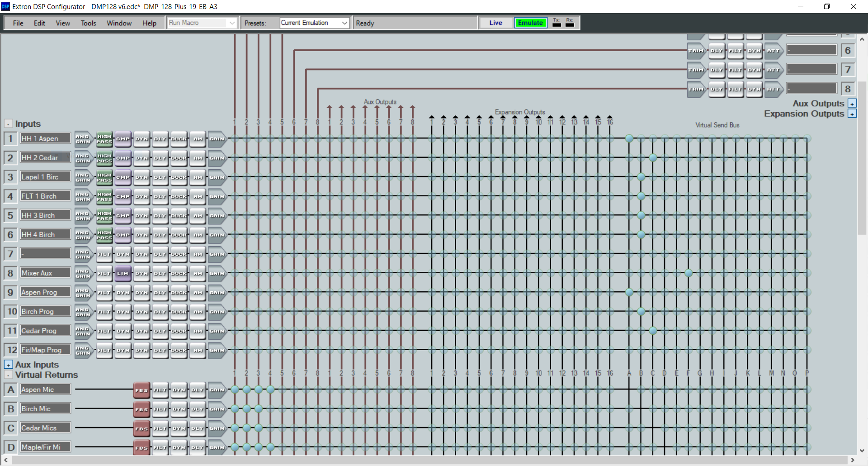This screenshot has width=868, height=466.
Task: Click the vertical scrollbar thumb
Action: click(x=862, y=158)
